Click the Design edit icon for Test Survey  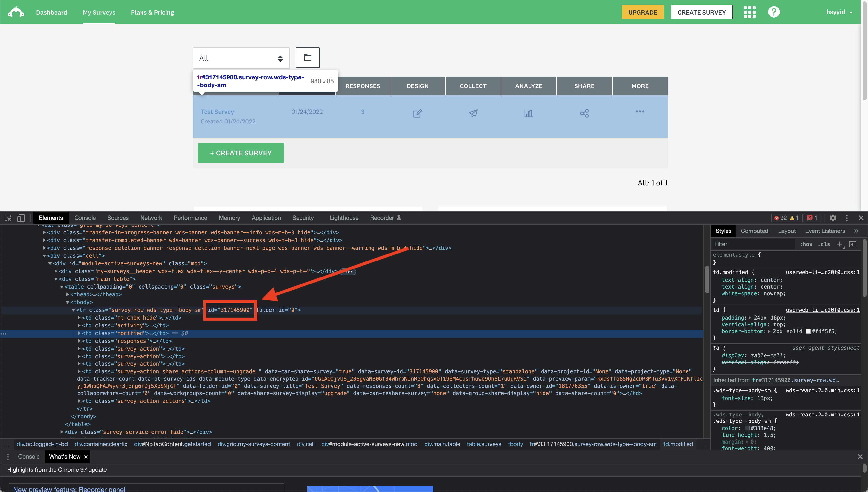point(417,113)
